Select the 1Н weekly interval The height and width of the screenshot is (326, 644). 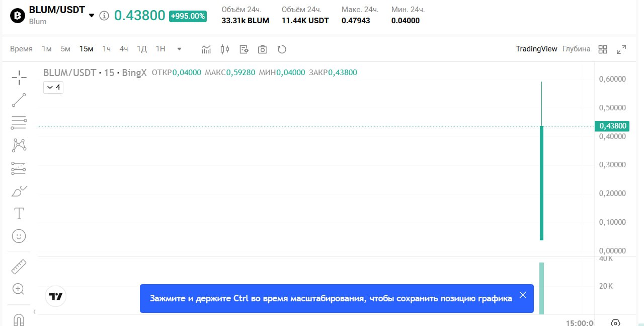click(x=160, y=49)
